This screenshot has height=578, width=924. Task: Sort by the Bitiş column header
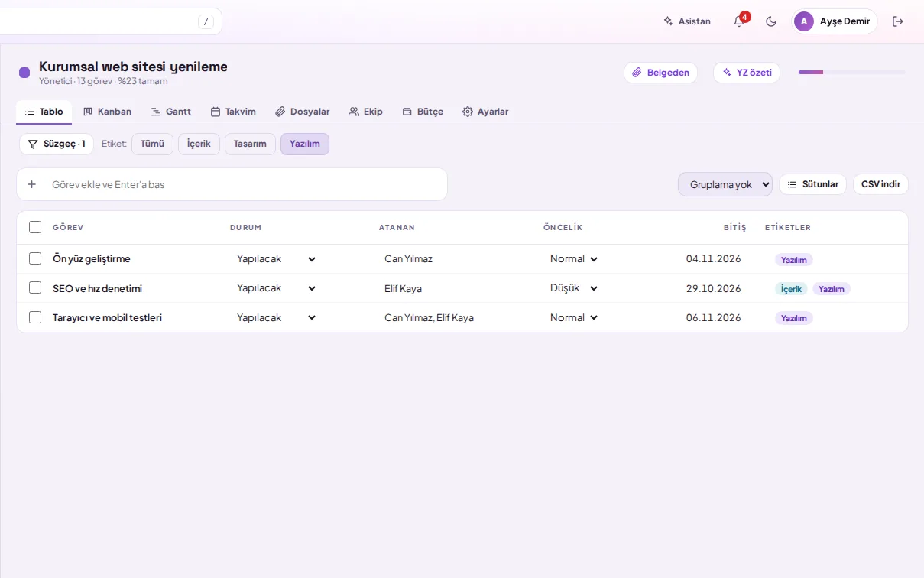(734, 228)
